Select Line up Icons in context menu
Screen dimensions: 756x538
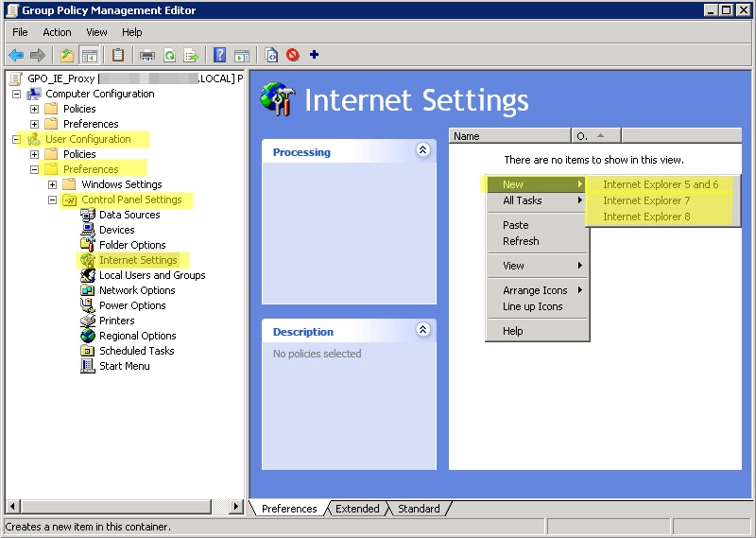[x=537, y=307]
